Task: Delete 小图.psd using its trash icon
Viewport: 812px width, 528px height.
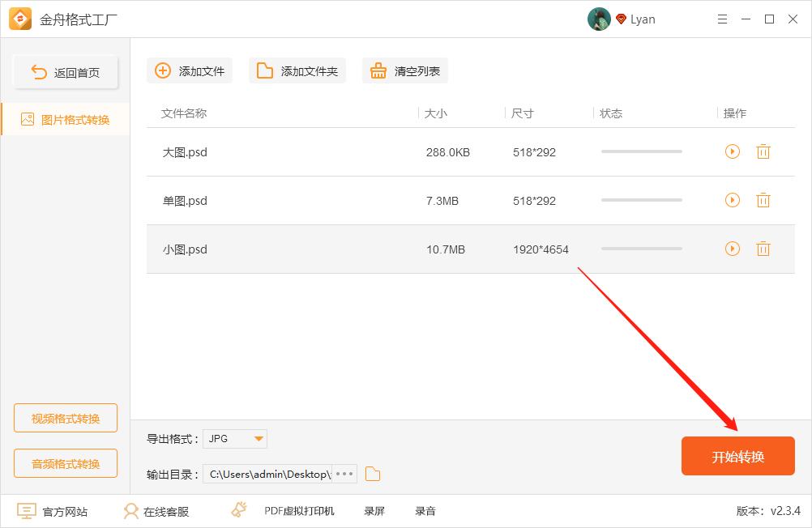Action: point(763,249)
